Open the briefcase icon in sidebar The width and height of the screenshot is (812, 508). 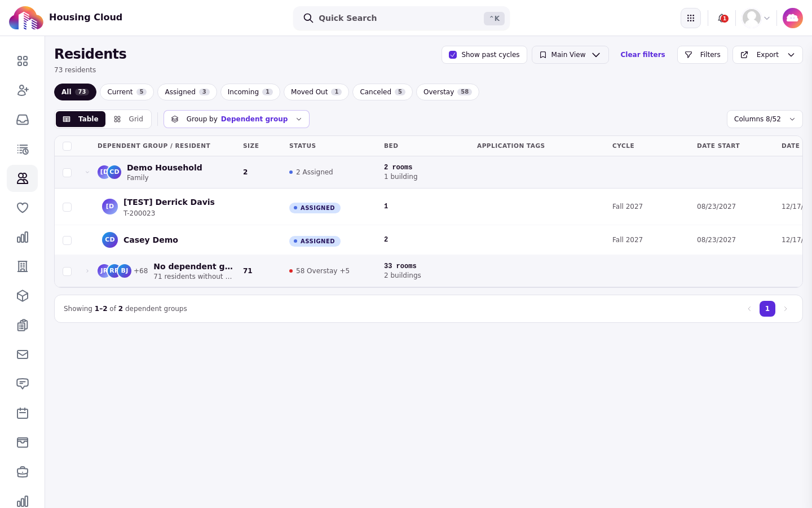23,472
